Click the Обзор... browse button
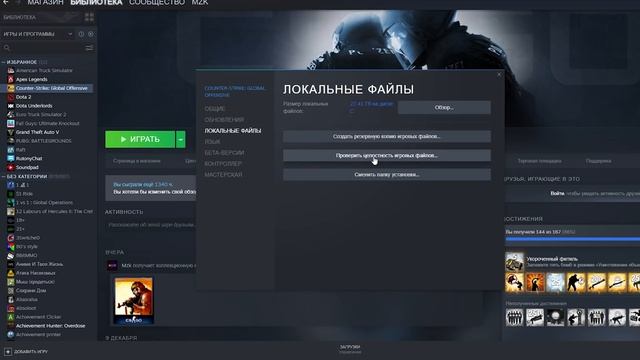 (x=444, y=108)
